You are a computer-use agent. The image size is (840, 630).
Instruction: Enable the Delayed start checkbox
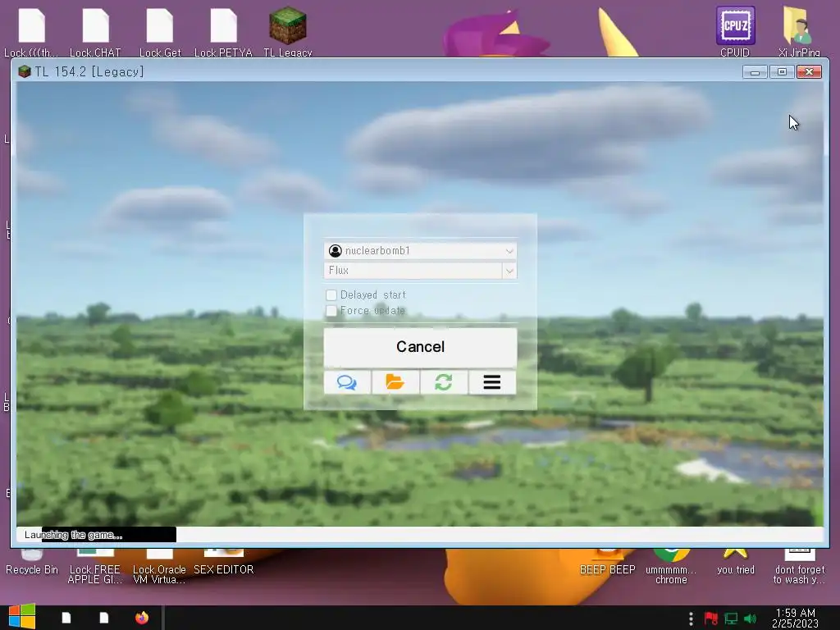click(331, 295)
